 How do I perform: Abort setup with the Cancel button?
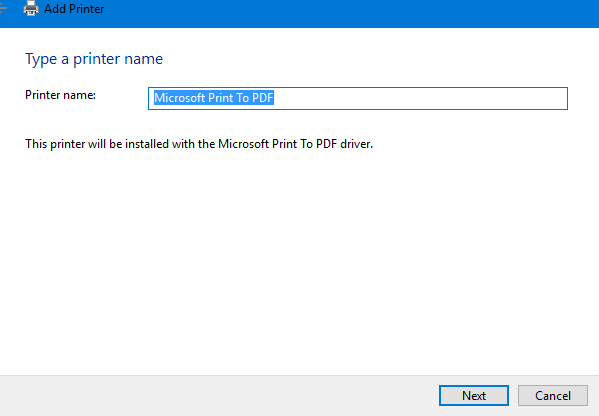tap(552, 395)
